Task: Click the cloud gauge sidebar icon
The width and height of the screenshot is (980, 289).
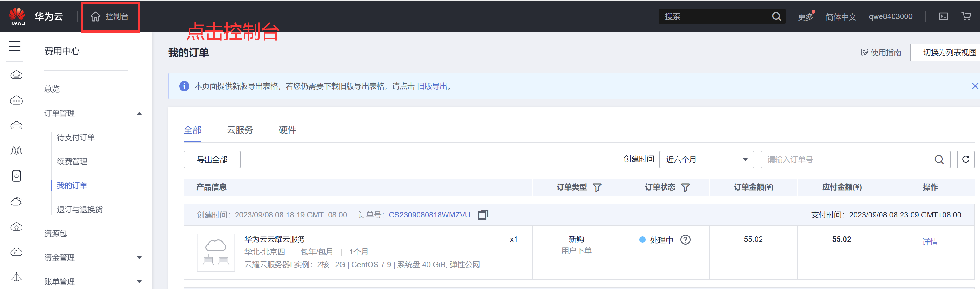Action: pos(16,252)
